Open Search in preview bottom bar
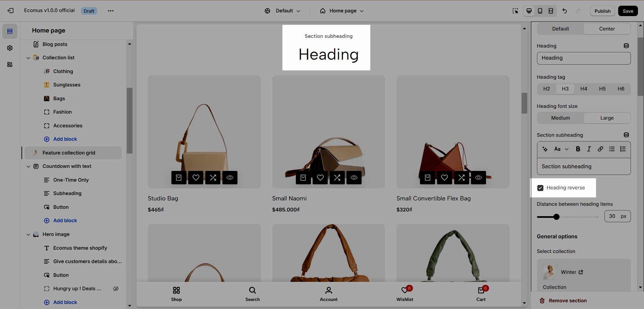Image resolution: width=644 pixels, height=309 pixels. point(253,294)
